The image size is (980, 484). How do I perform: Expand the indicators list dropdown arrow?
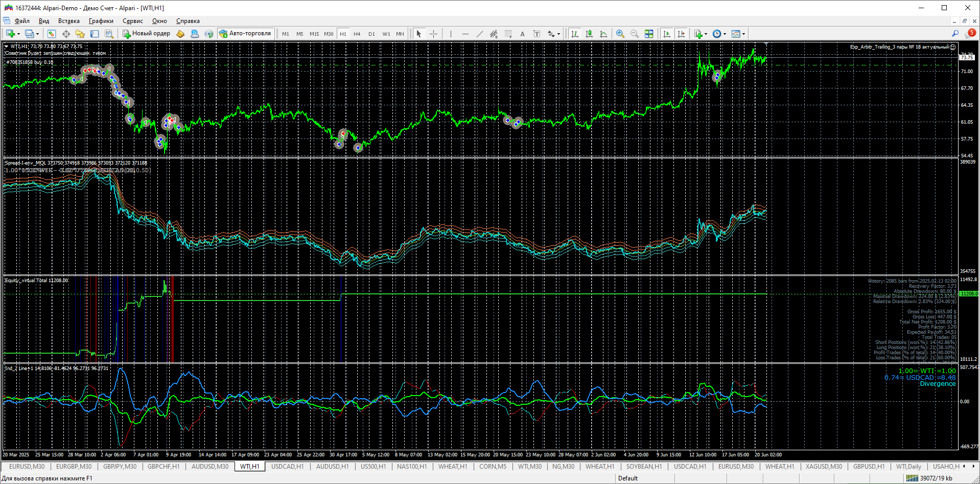(x=706, y=34)
